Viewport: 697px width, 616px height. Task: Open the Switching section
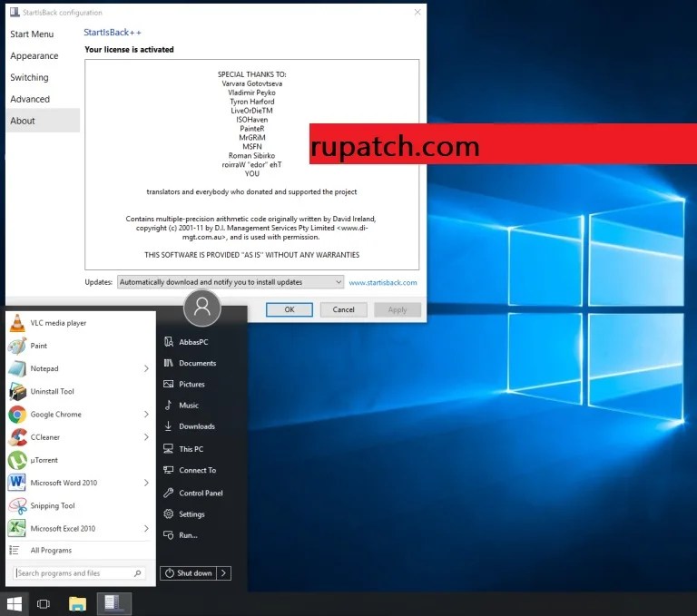29,77
